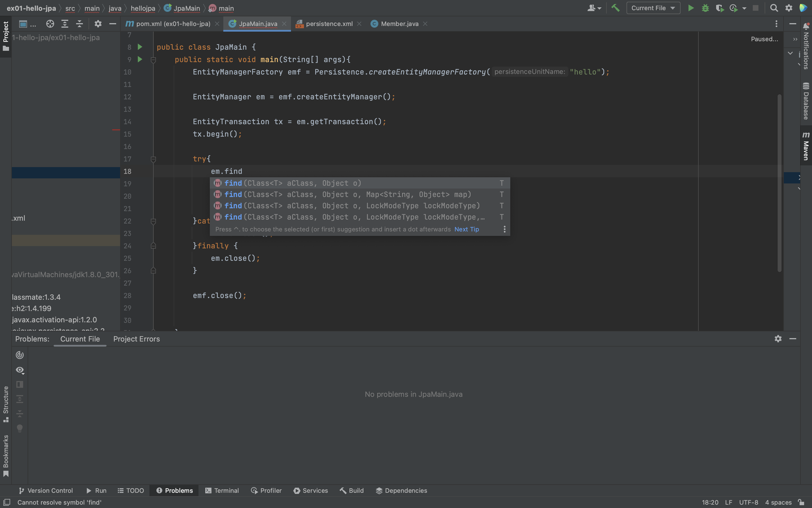Screen dimensions: 812x508
Task: Select find suggestion ending with LockModeType lockModeType)
Action: tap(360, 206)
